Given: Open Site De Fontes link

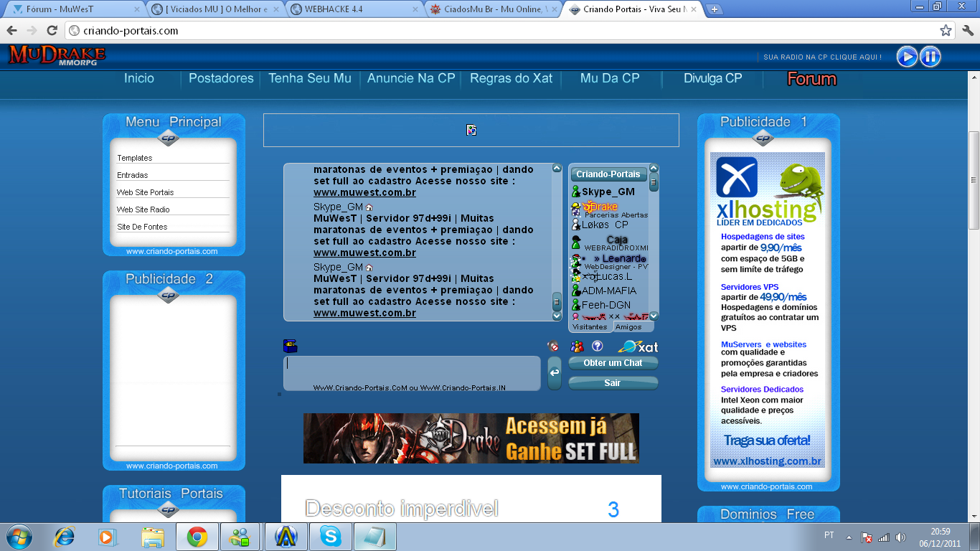Looking at the screenshot, I should (x=142, y=227).
